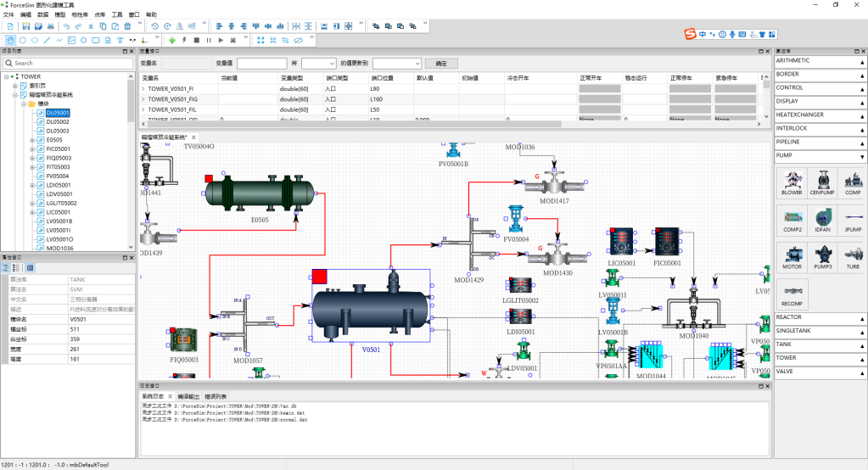Image resolution: width=868 pixels, height=470 pixels.
Task: Pick the CENPUMP pump icon
Action: 822,182
